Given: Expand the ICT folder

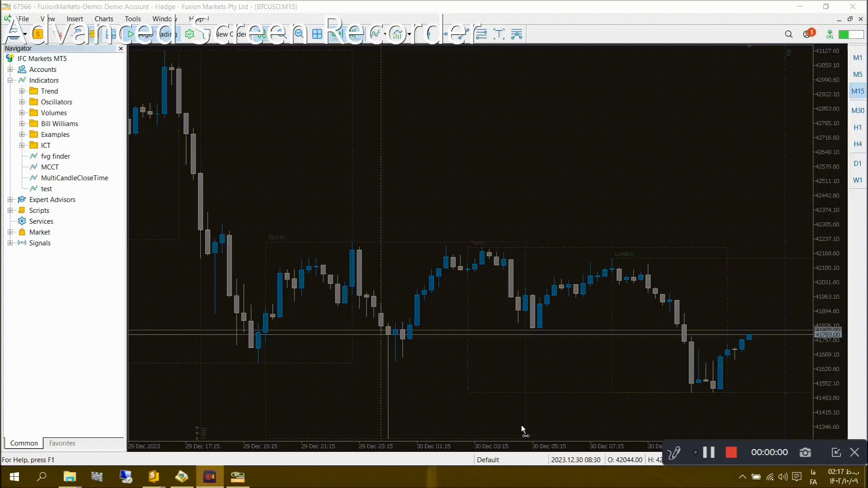Looking at the screenshot, I should pos(22,145).
